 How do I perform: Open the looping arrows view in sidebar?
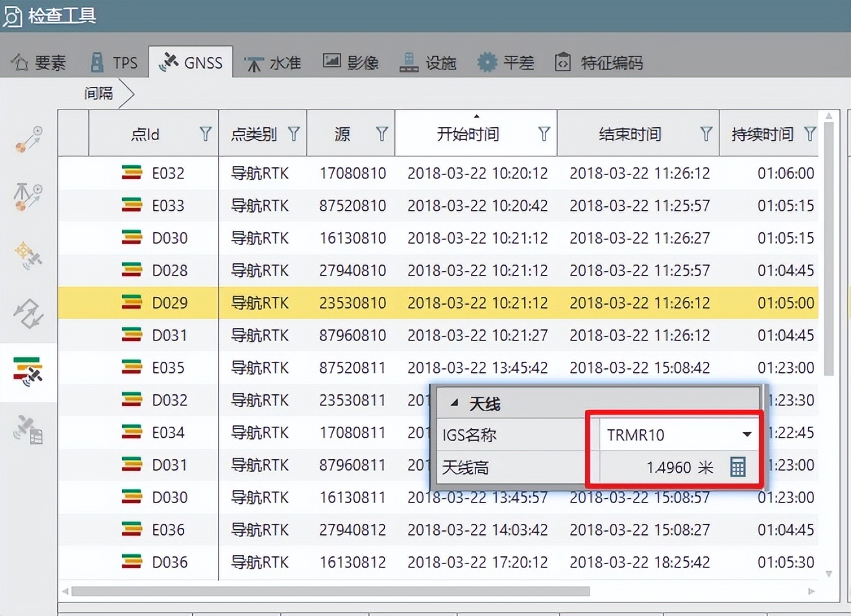pyautogui.click(x=29, y=313)
